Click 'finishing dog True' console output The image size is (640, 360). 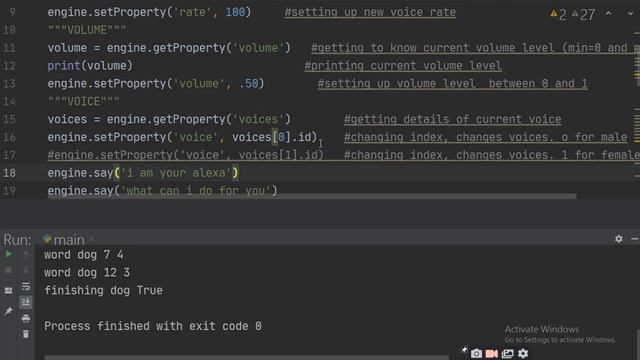pos(103,290)
